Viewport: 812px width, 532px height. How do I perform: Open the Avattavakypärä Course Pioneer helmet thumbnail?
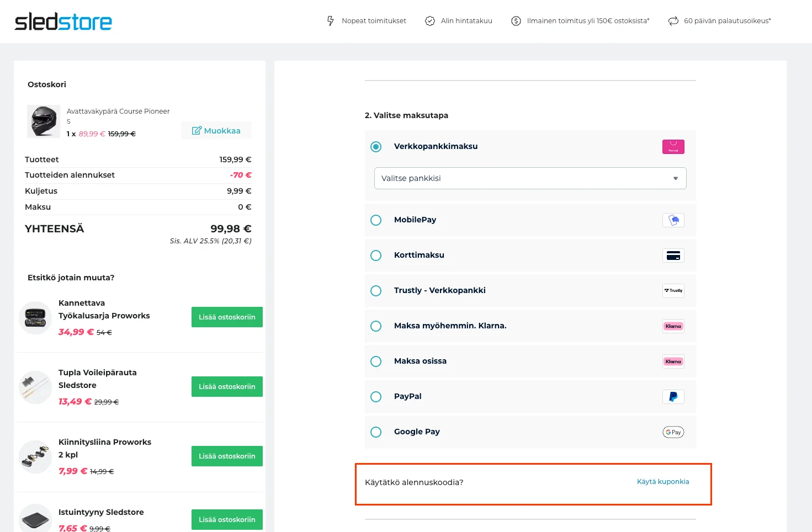[x=44, y=121]
